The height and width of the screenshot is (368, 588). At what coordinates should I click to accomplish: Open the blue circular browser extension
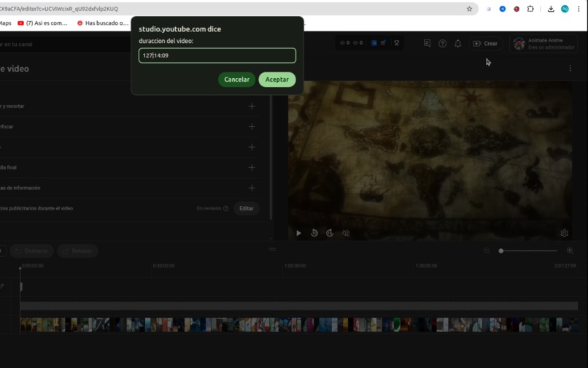(503, 9)
